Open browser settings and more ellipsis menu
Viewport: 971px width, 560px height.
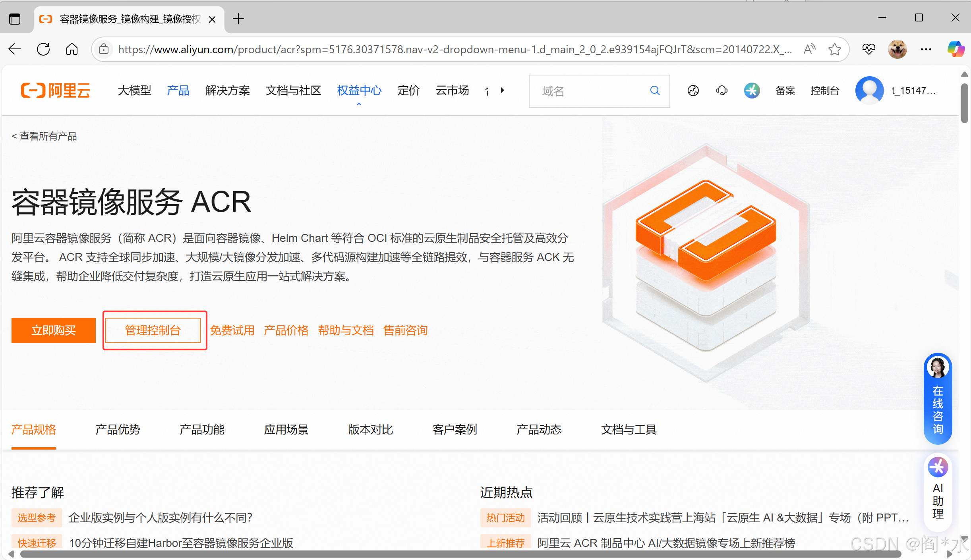pos(926,49)
